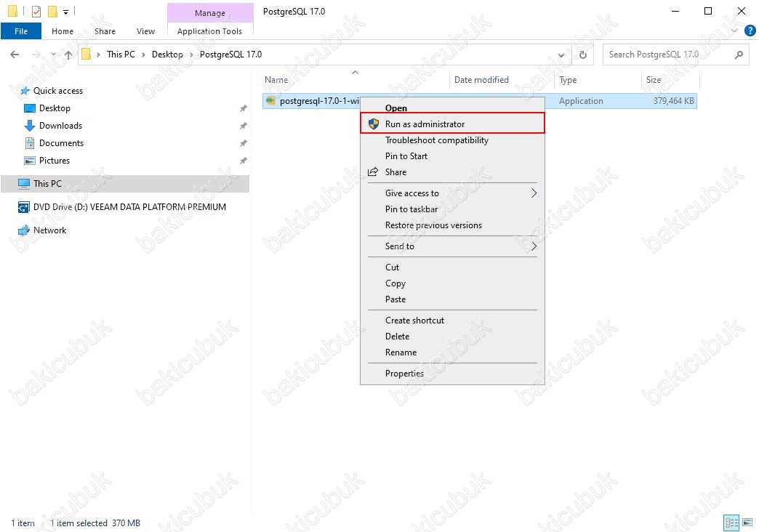
Task: Refresh the PostgreSQL 17.0 folder
Action: click(583, 55)
